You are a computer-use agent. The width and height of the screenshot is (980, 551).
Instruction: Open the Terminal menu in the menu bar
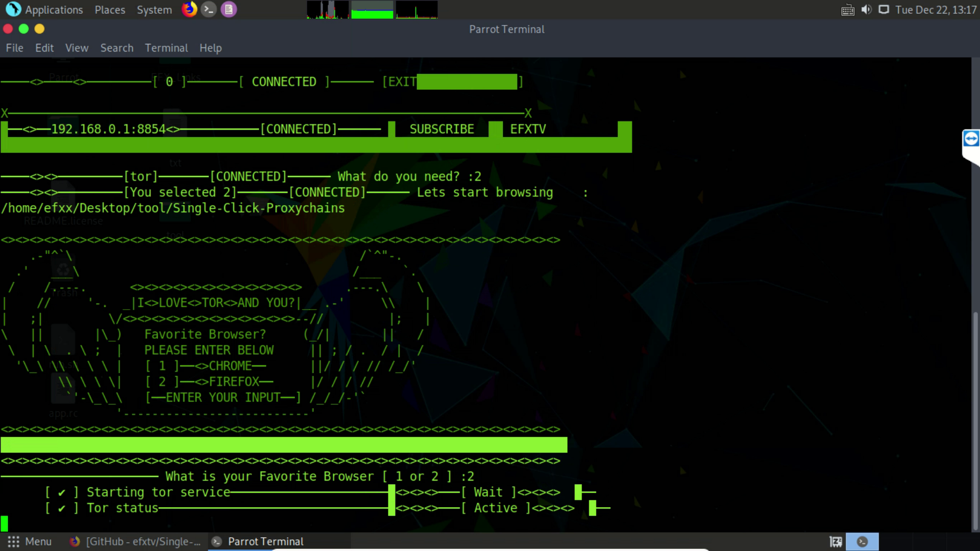(x=166, y=48)
